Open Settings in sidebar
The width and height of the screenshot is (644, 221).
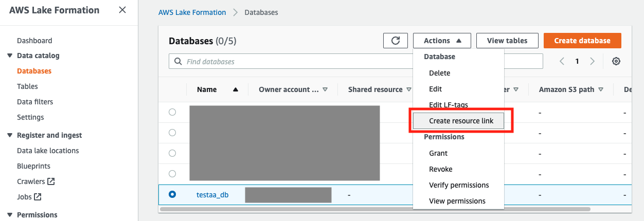30,117
